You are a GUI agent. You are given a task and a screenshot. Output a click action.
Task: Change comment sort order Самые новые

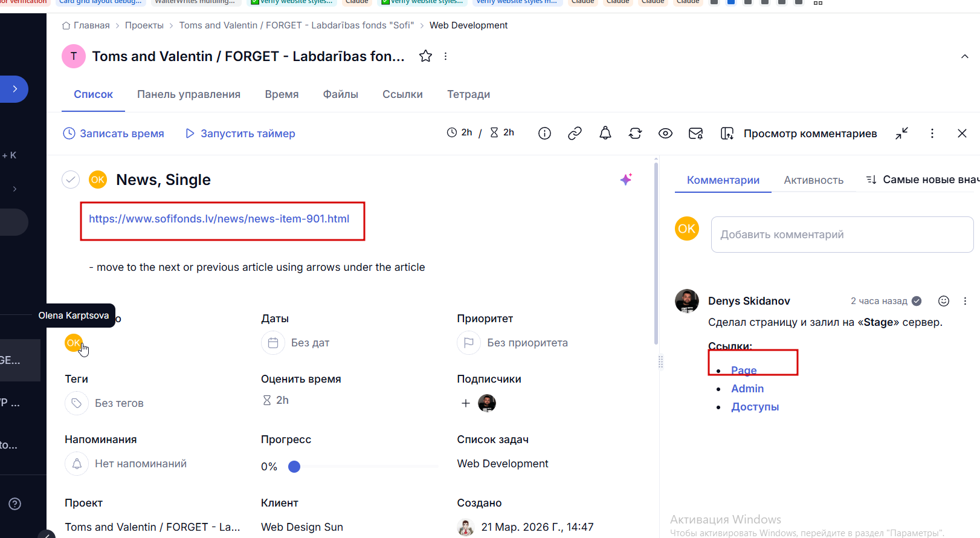(923, 180)
